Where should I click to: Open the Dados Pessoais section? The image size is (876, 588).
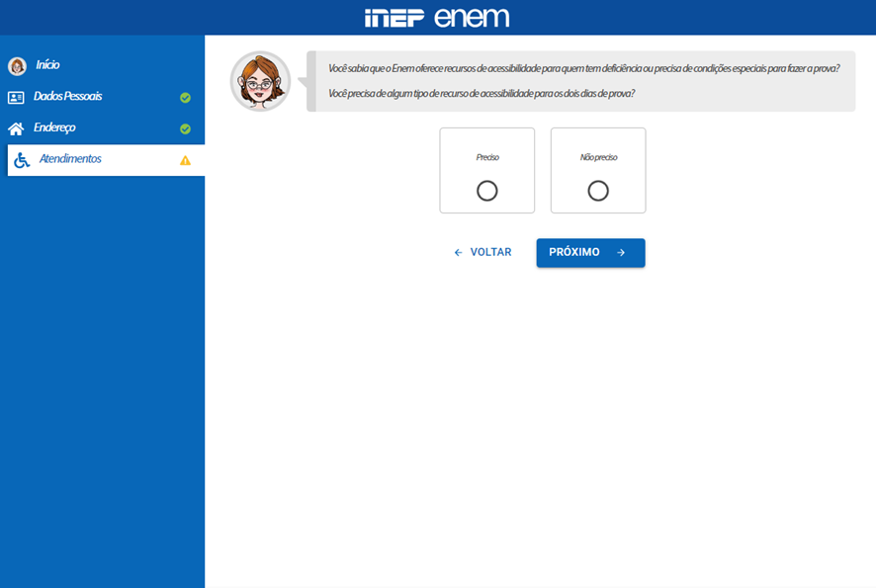(66, 96)
